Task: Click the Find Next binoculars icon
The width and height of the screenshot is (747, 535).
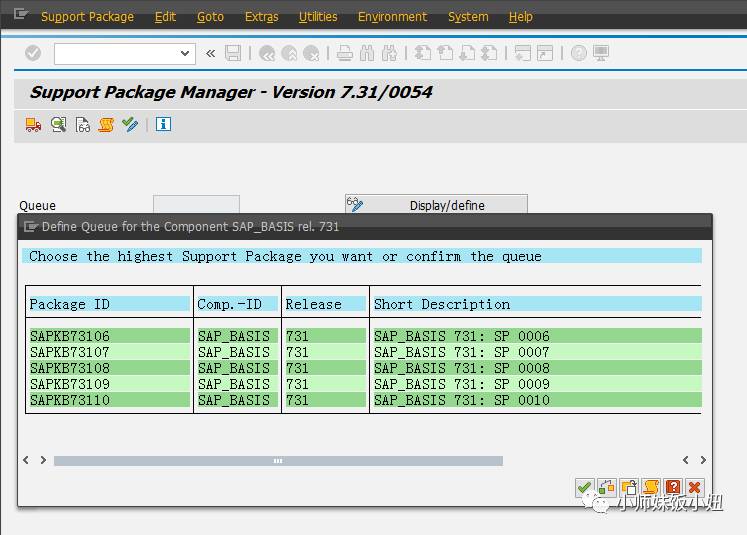Action: tap(389, 53)
